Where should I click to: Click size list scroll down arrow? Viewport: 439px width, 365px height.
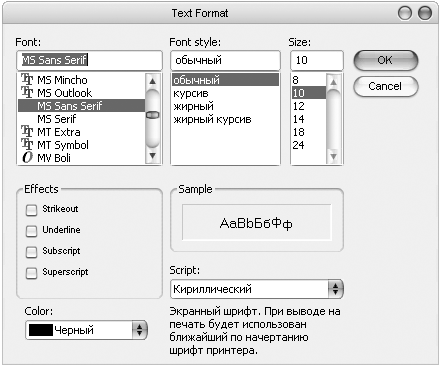coord(333,156)
